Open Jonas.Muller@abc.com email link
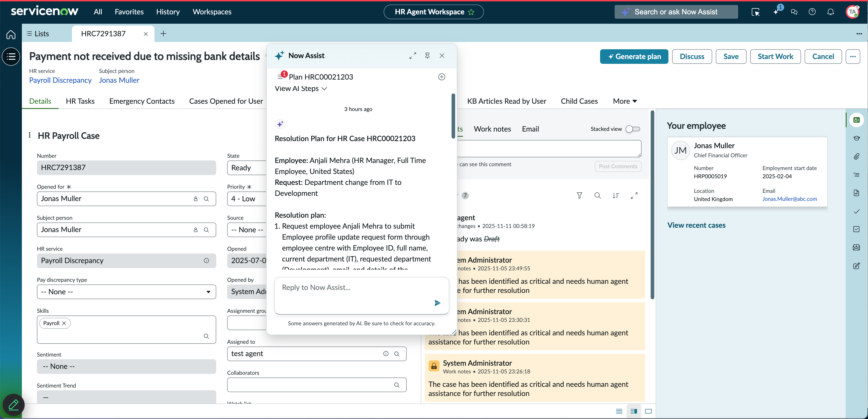 pos(789,199)
